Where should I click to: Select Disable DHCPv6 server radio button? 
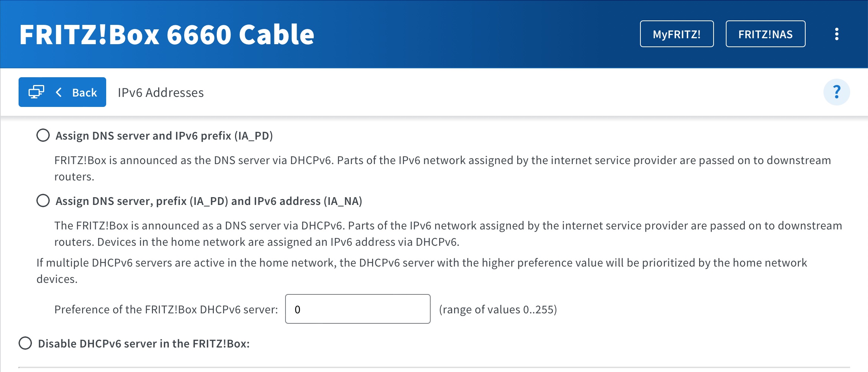(25, 343)
